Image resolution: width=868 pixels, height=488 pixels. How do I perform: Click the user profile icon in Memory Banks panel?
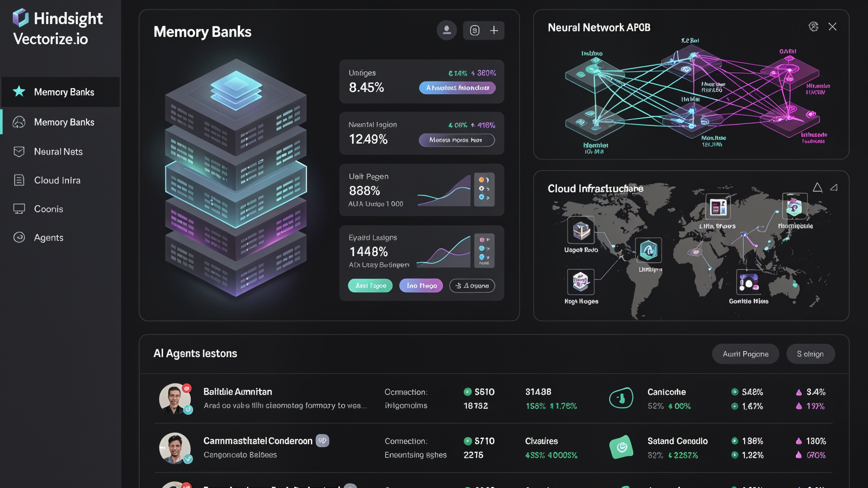447,30
